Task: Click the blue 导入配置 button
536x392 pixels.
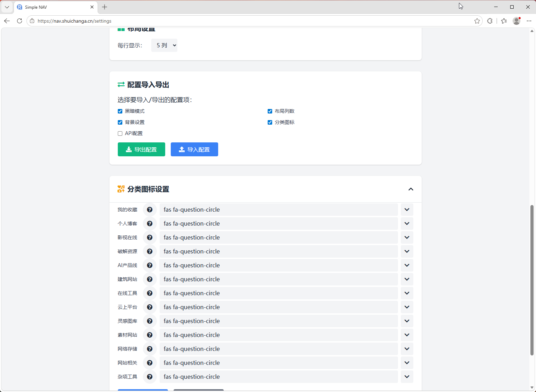Action: [x=194, y=149]
